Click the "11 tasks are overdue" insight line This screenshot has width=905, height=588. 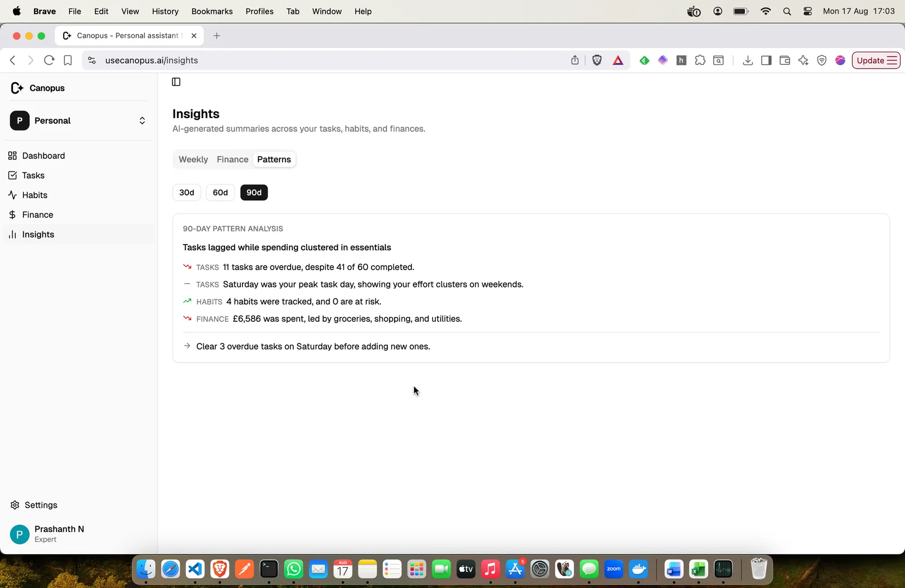(x=319, y=267)
